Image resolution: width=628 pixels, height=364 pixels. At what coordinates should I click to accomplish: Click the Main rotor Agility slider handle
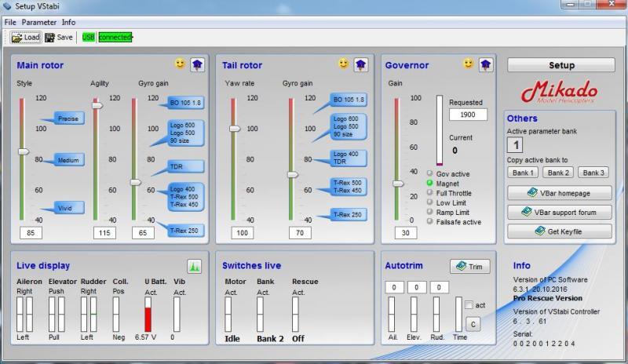click(97, 104)
